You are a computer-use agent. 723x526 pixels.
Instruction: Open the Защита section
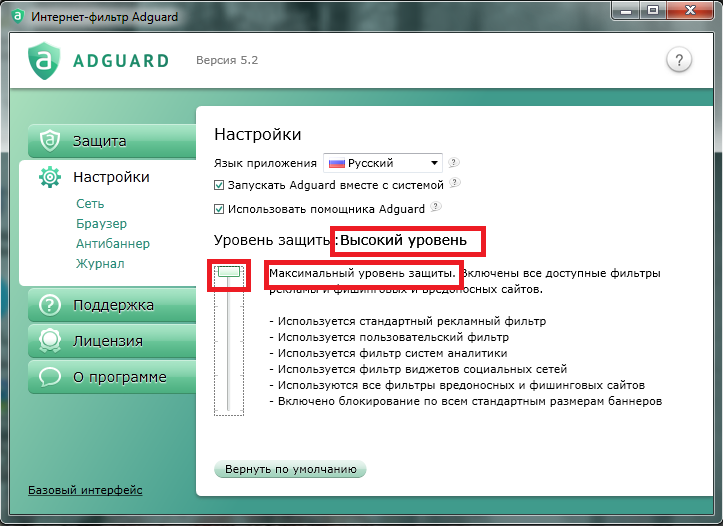pyautogui.click(x=112, y=141)
